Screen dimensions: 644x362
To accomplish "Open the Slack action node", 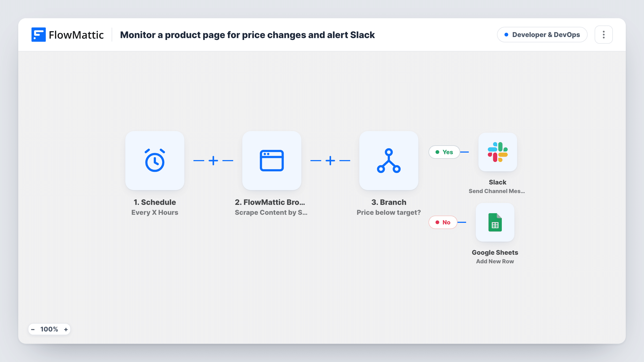I will pos(498,152).
